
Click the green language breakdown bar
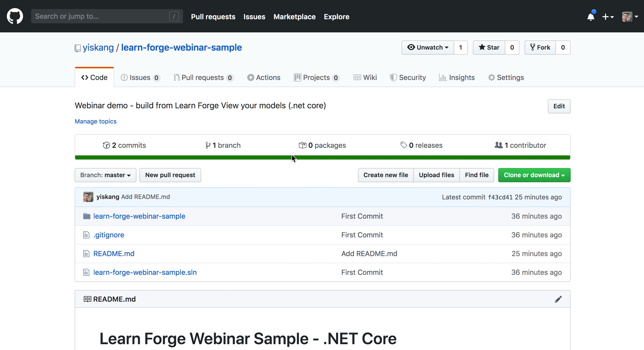[x=323, y=157]
